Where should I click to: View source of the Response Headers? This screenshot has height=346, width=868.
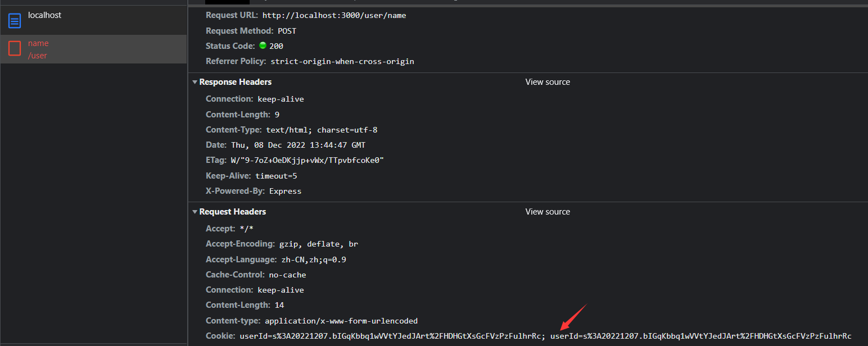point(547,82)
